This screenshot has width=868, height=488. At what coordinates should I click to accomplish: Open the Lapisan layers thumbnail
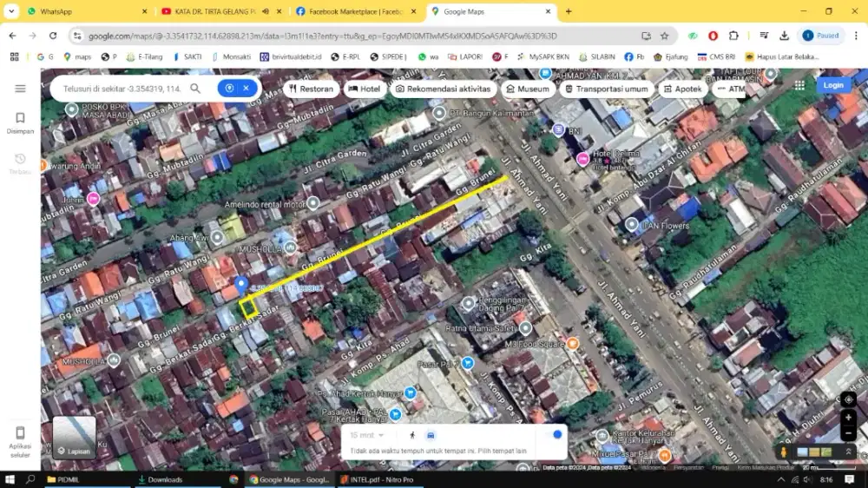coord(74,438)
